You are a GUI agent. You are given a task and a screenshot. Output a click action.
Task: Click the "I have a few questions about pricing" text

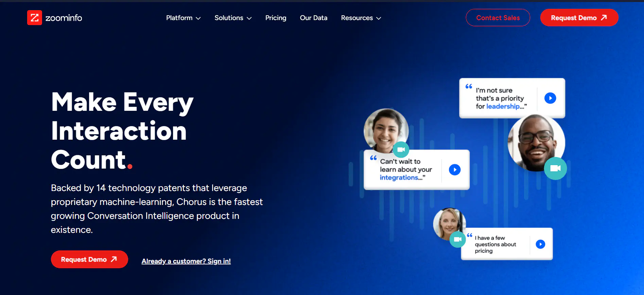point(495,244)
